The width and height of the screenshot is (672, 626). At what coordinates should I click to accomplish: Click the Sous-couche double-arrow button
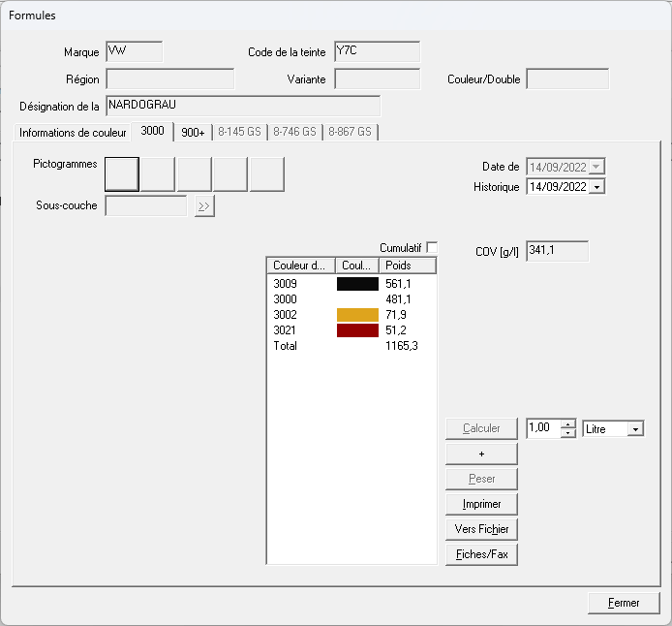pos(204,206)
